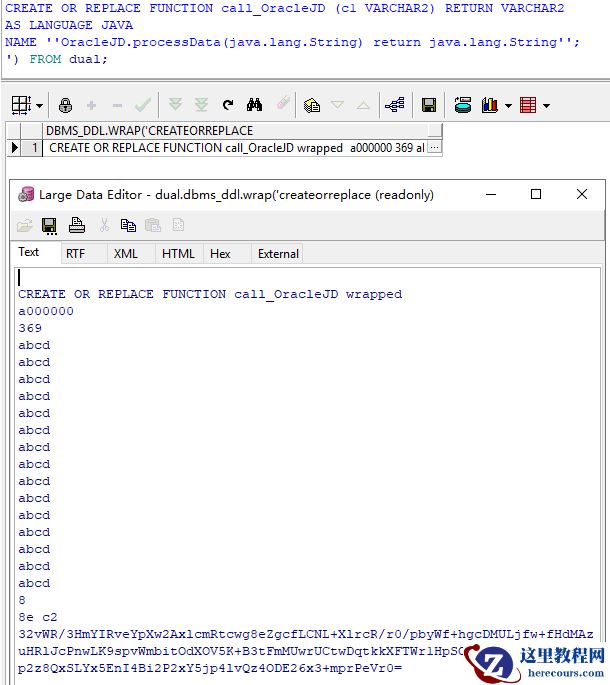Click the '369' line in editor
This screenshot has height=685, width=610.
tap(30, 328)
